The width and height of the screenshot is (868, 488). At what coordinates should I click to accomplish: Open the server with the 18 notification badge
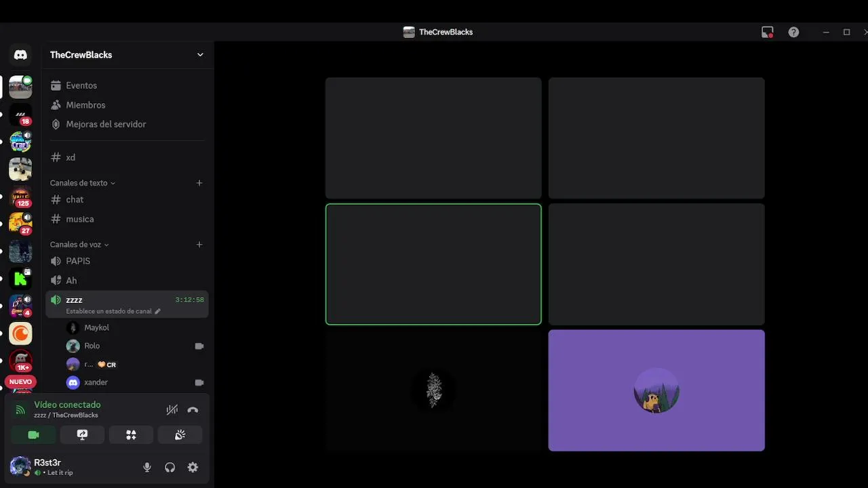pyautogui.click(x=20, y=115)
